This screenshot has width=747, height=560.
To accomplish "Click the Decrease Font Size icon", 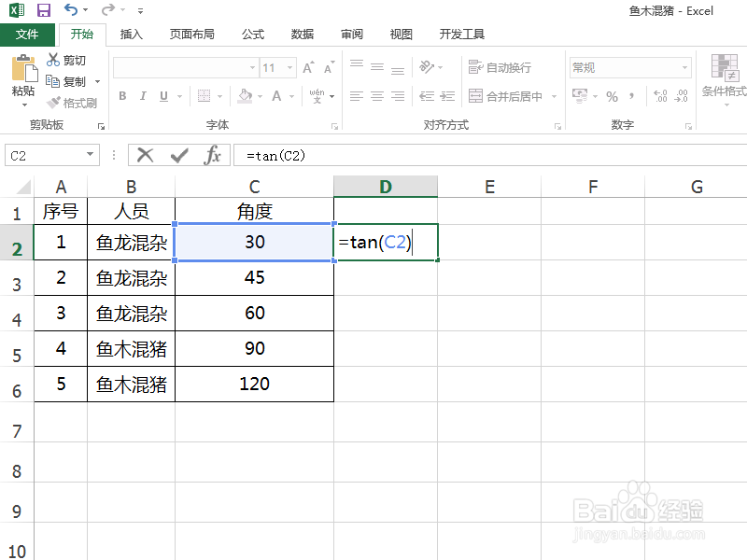I will point(330,67).
